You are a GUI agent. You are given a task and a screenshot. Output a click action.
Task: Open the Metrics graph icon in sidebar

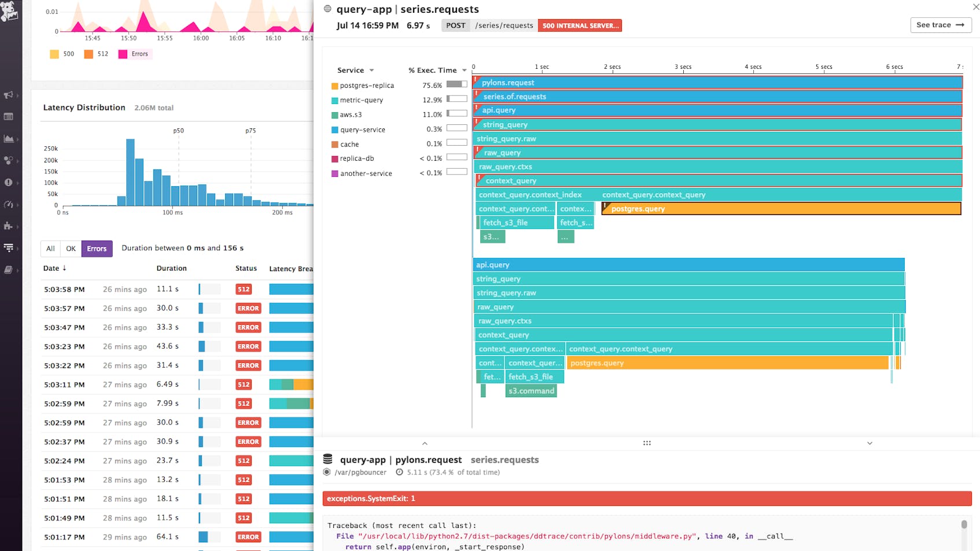click(10, 138)
